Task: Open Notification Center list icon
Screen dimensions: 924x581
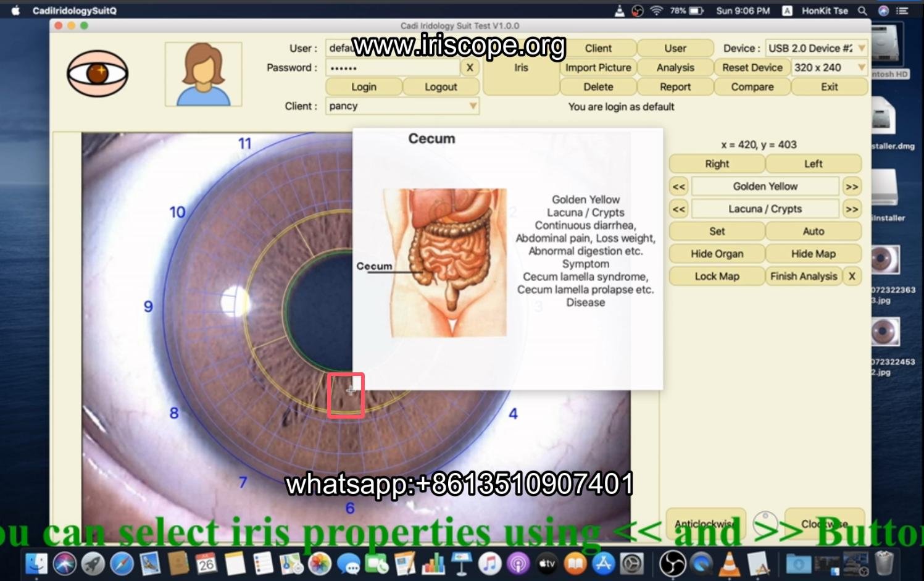Action: (902, 10)
